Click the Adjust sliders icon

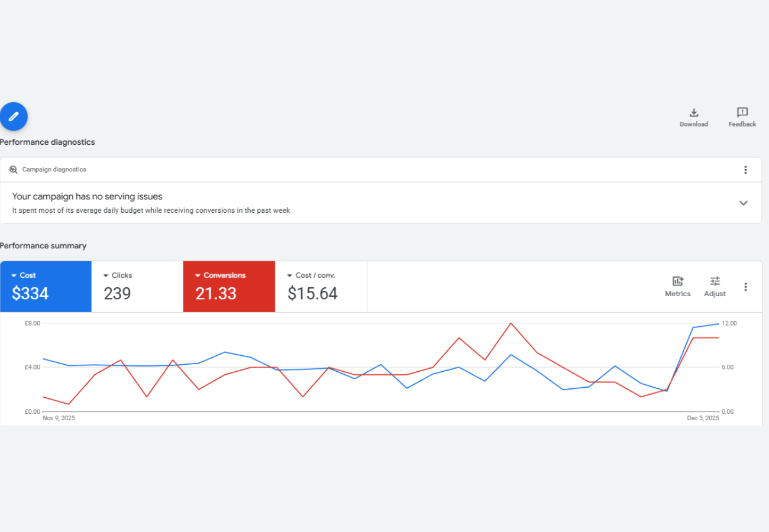tap(715, 281)
